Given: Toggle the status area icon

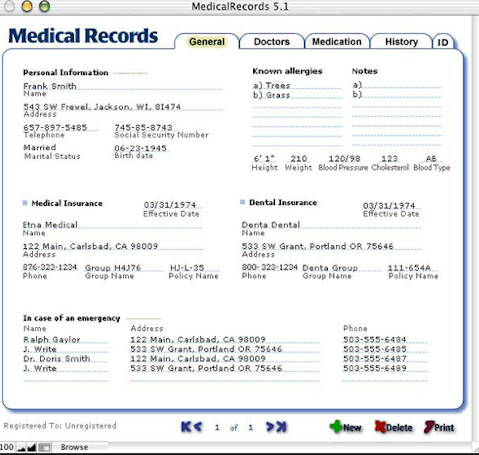Looking at the screenshot, I should tap(44, 448).
